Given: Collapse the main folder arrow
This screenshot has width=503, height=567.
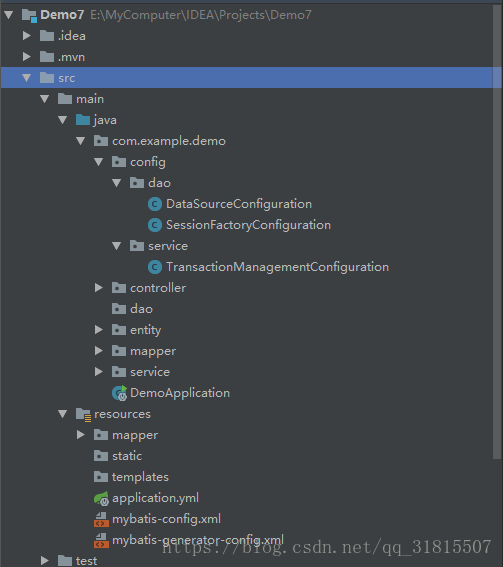Looking at the screenshot, I should point(44,99).
